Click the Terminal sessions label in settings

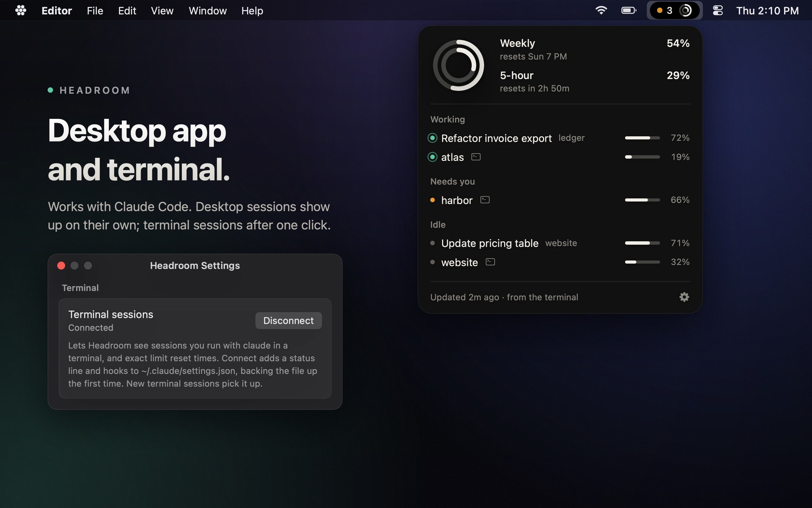pyautogui.click(x=111, y=314)
